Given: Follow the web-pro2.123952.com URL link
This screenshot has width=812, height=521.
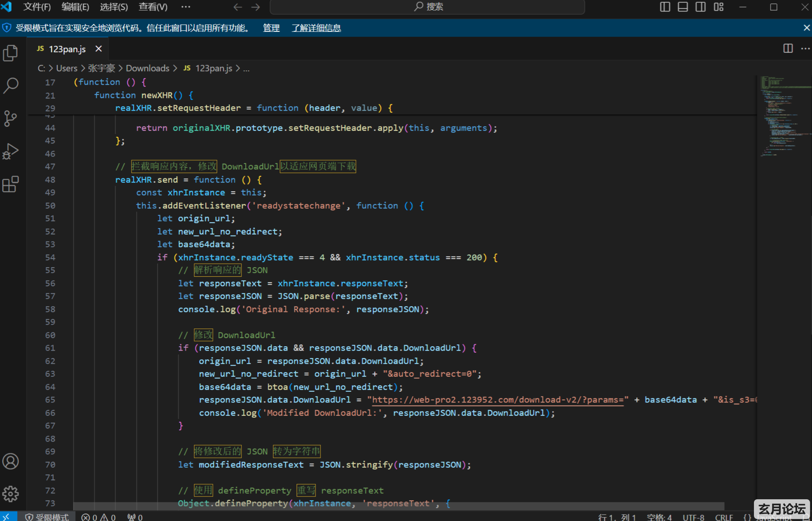Looking at the screenshot, I should (x=498, y=400).
